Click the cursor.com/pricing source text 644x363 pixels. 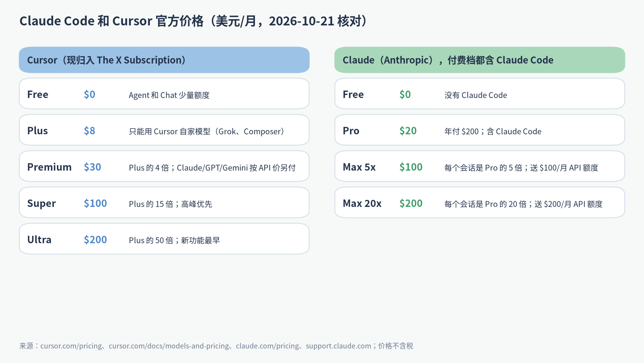pos(71,346)
